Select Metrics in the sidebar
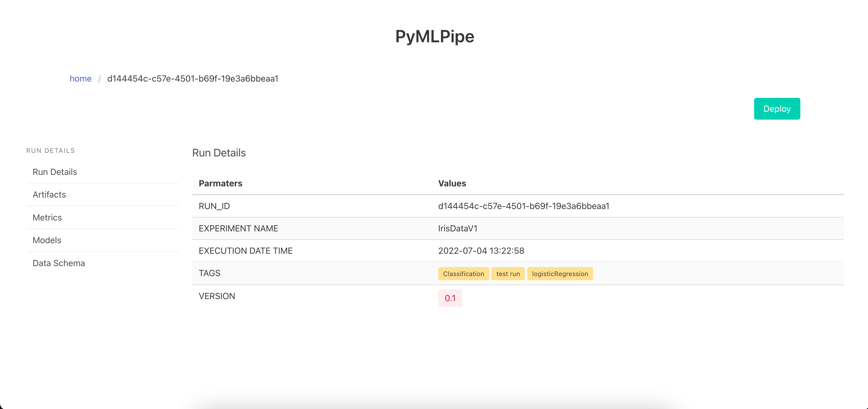This screenshot has width=868, height=409. point(47,217)
